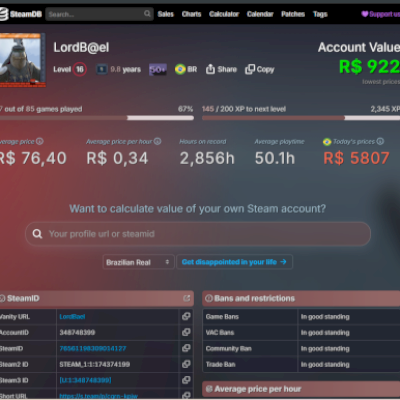The image size is (400, 400).
Task: Click the R$ 5807 today's prices value
Action: (356, 158)
